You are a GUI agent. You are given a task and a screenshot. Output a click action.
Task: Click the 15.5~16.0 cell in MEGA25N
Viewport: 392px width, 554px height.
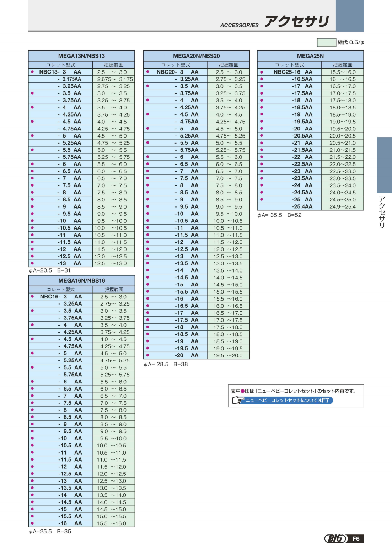(x=342, y=72)
